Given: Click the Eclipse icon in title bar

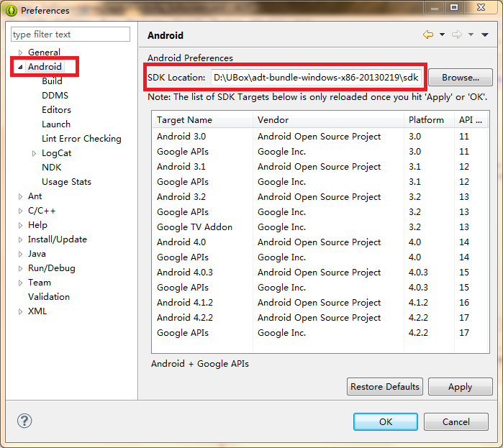Looking at the screenshot, I should tap(12, 11).
